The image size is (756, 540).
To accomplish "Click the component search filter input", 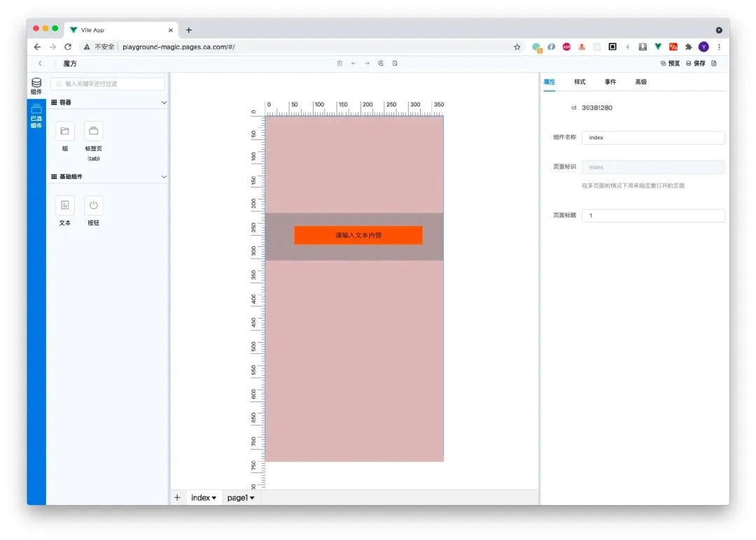I will coord(108,84).
